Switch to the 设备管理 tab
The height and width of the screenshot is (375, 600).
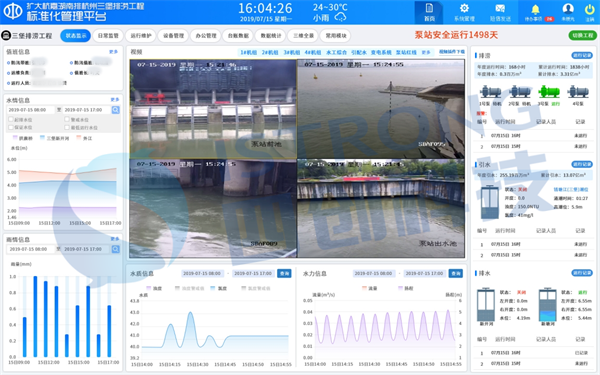(x=174, y=36)
